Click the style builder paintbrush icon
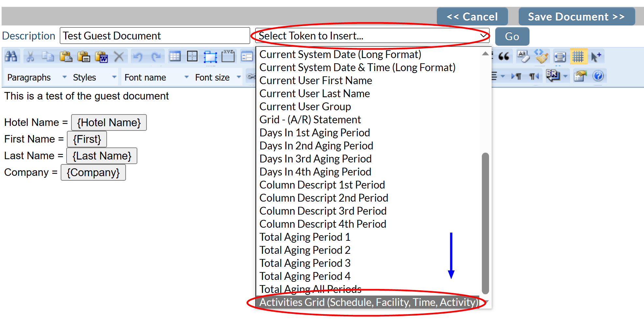Screen dimensions: 644x320 tap(580, 76)
